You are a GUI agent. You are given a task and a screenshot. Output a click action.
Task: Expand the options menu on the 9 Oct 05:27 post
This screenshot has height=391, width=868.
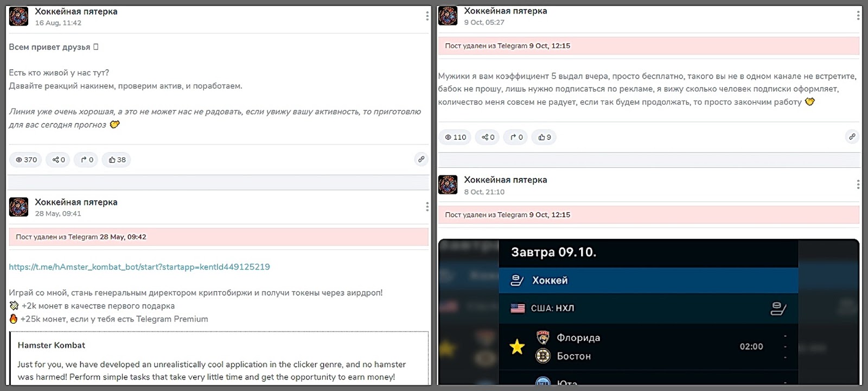click(x=858, y=16)
